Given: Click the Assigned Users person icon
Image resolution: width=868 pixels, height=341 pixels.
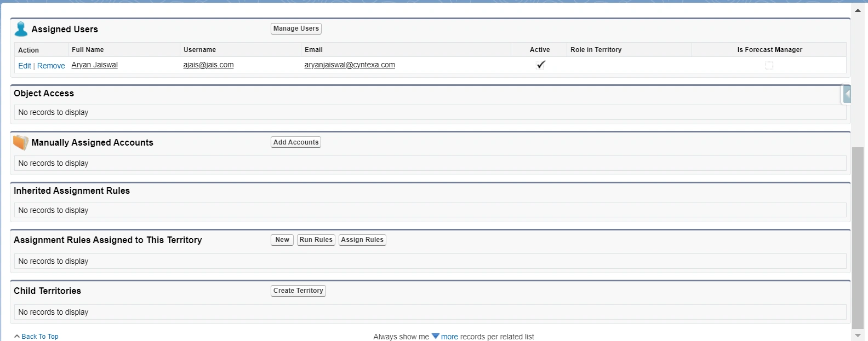Looking at the screenshot, I should 21,29.
